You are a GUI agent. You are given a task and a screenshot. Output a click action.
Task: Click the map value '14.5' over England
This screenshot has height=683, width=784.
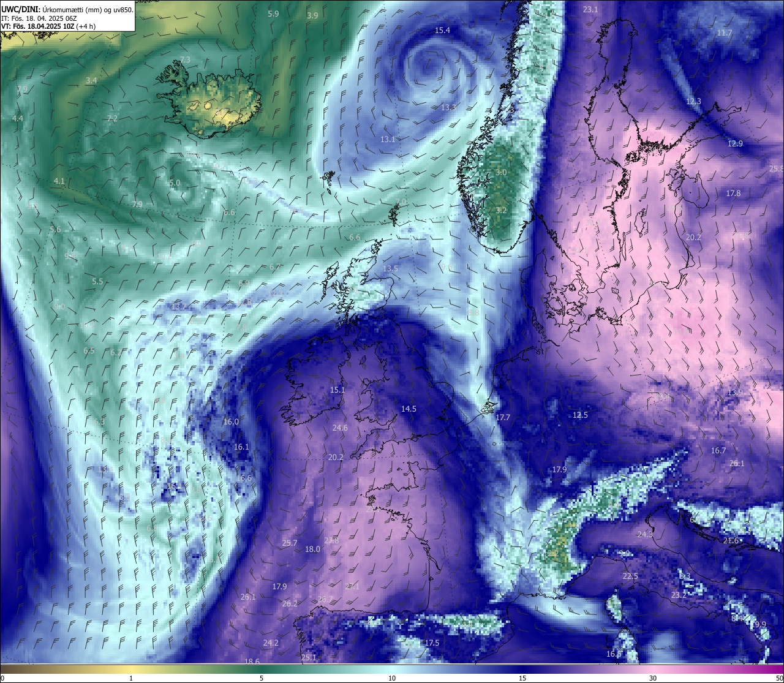point(409,409)
